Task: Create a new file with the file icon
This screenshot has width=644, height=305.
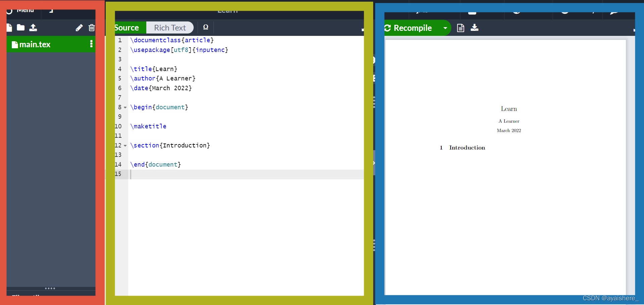Action: (9, 28)
